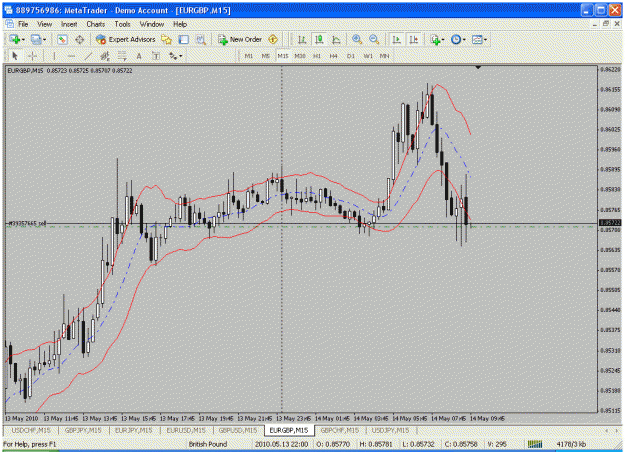Switch to Line Chart display
Image resolution: width=625 pixels, height=452 pixels.
[x=336, y=39]
